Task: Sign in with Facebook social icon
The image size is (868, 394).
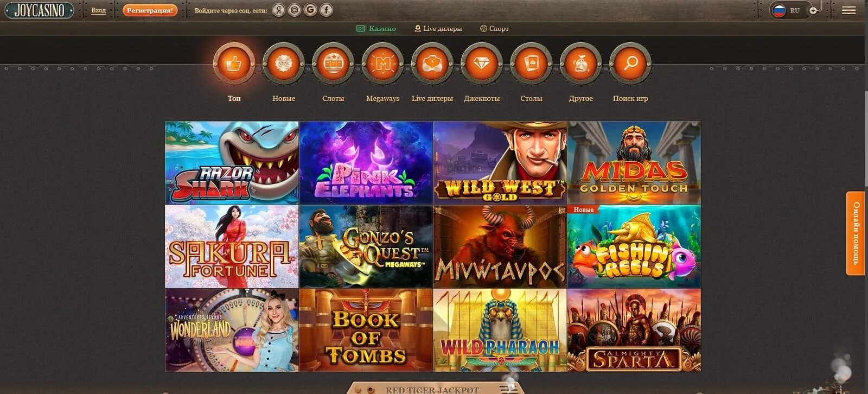Action: tap(326, 10)
